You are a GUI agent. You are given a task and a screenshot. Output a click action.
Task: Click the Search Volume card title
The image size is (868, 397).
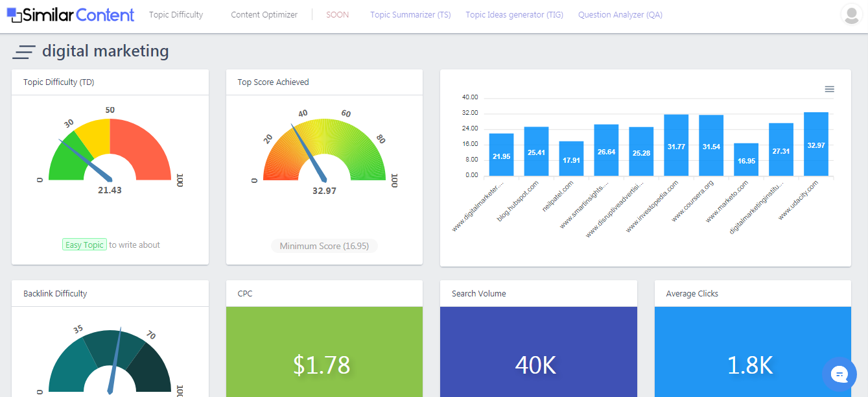(x=478, y=294)
